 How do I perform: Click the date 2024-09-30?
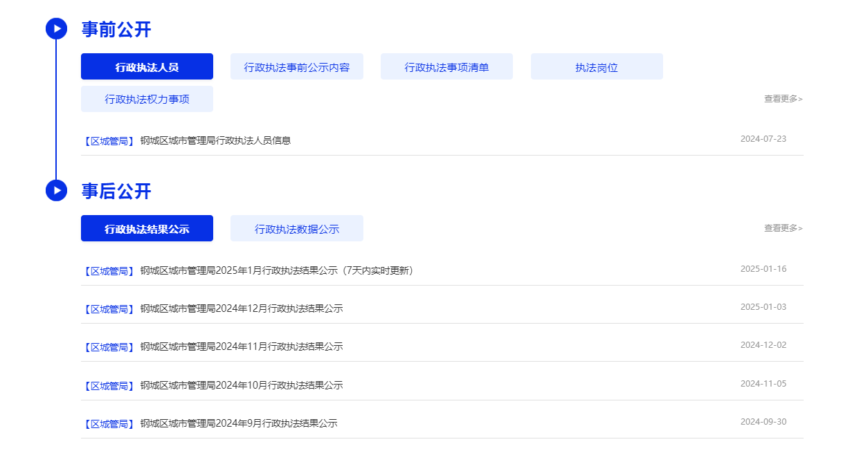coord(763,422)
